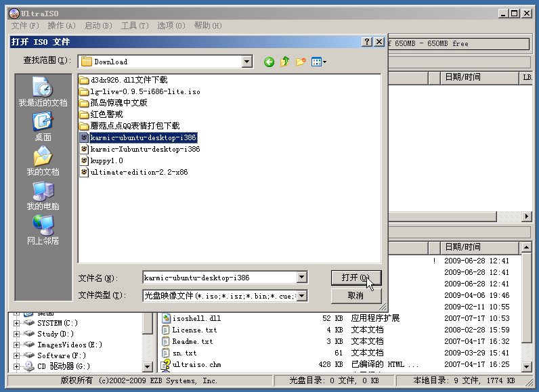This screenshot has height=392, width=539.
Task: Open Network Neighborhood (网上邻居) place icon
Action: (x=43, y=230)
